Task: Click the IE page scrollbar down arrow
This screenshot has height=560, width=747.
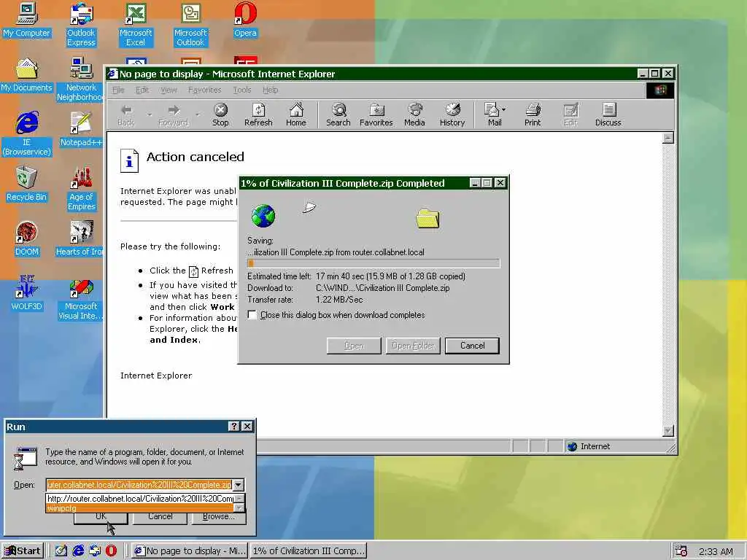Action: (x=668, y=430)
